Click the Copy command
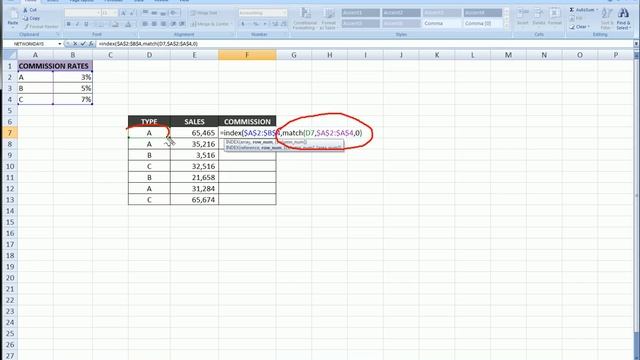 [31, 18]
